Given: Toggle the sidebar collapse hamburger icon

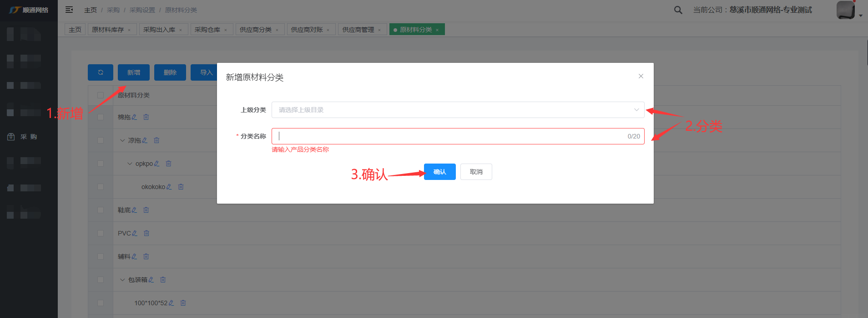Looking at the screenshot, I should [69, 10].
